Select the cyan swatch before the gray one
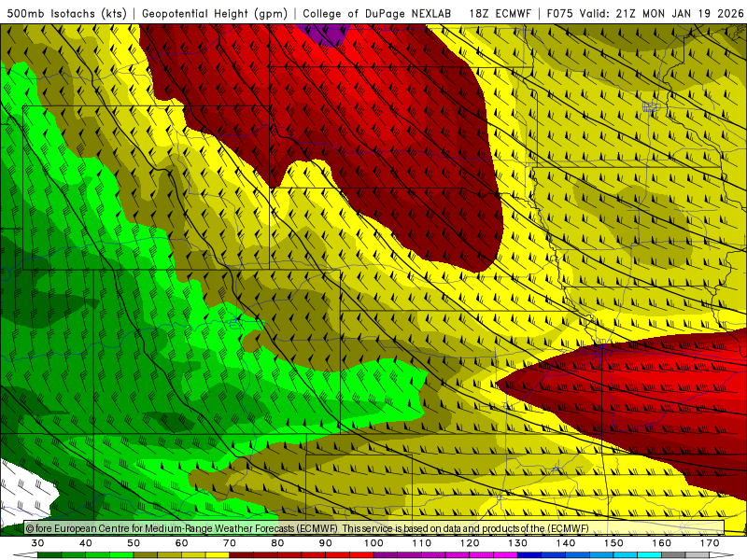This screenshot has height=560, width=747. [650, 554]
